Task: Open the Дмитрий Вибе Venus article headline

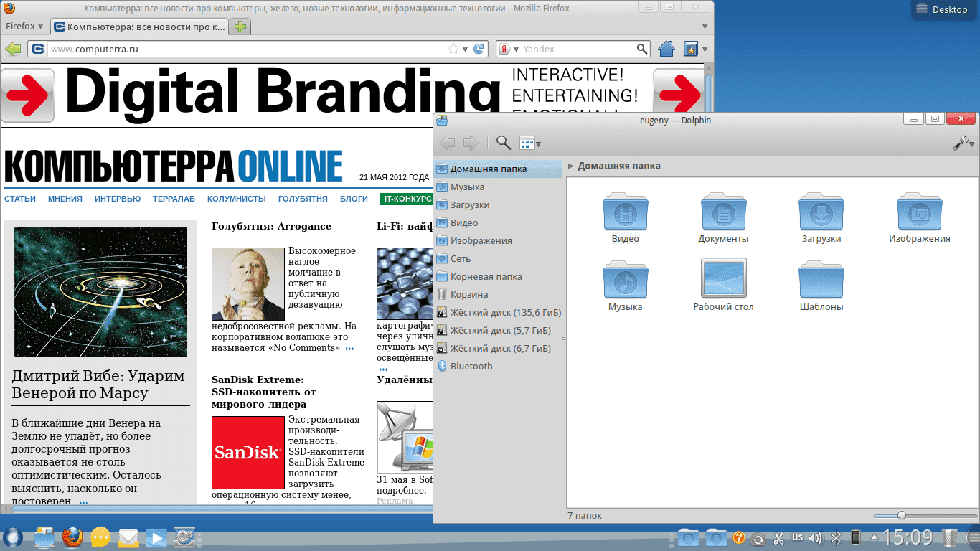Action: [98, 385]
